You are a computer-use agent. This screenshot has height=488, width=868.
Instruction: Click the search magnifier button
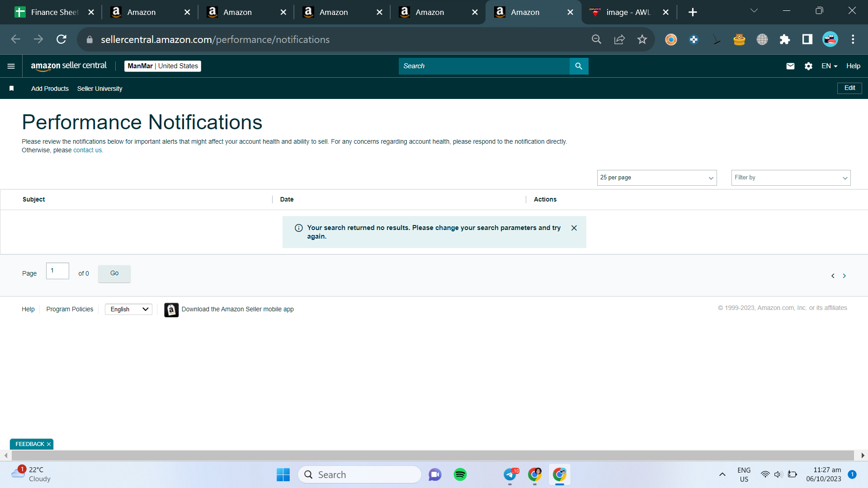click(579, 66)
